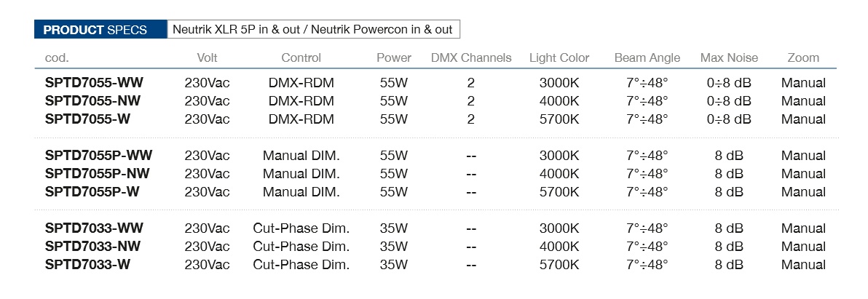Image resolution: width=868 pixels, height=299 pixels.
Task: Select product code SPTD7055P-NW
Action: click(98, 174)
